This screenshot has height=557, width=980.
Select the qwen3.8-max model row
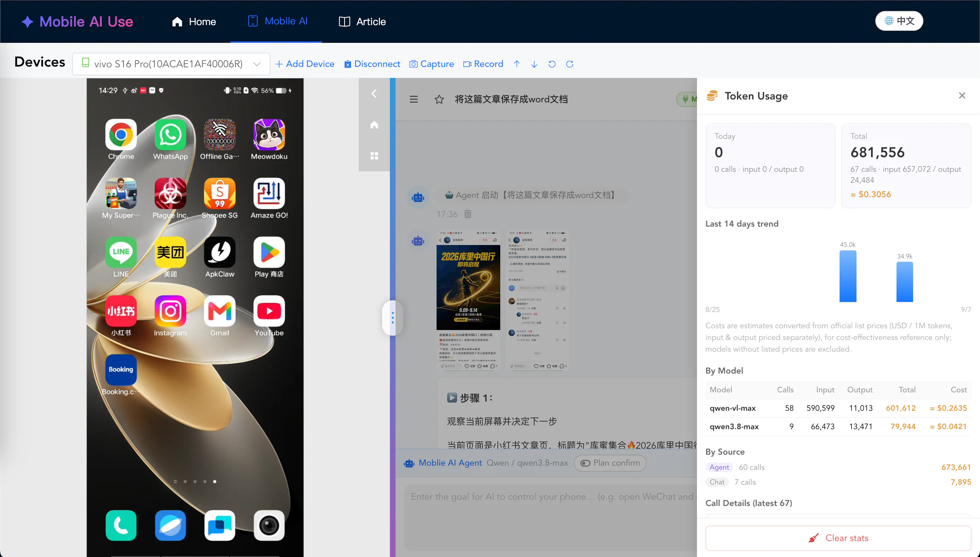(x=838, y=427)
